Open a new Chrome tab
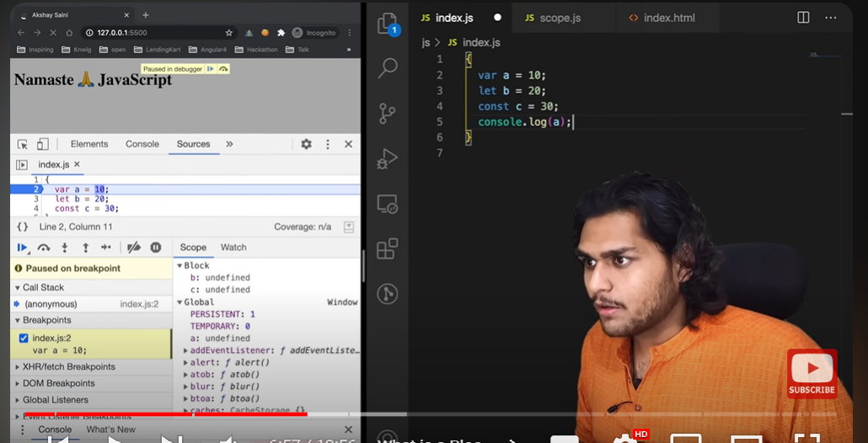Image resolution: width=868 pixels, height=443 pixels. click(146, 15)
